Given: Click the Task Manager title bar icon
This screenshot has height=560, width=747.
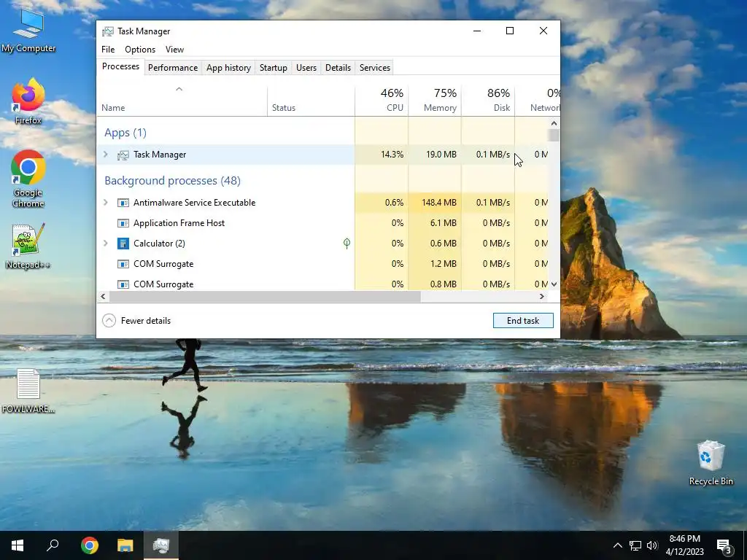Looking at the screenshot, I should (108, 31).
